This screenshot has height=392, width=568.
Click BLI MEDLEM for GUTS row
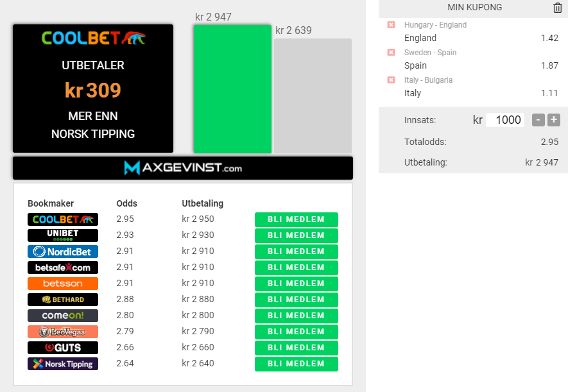click(x=297, y=348)
